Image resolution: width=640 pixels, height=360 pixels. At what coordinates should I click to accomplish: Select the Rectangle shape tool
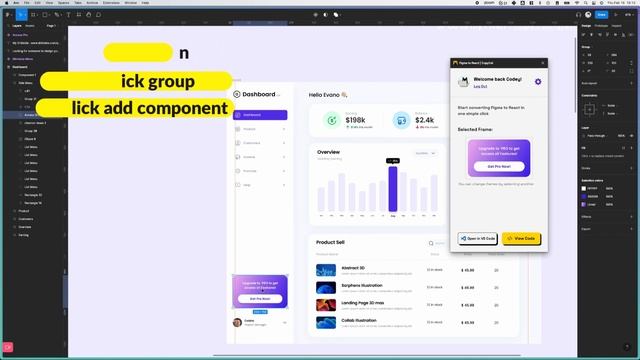[45, 15]
